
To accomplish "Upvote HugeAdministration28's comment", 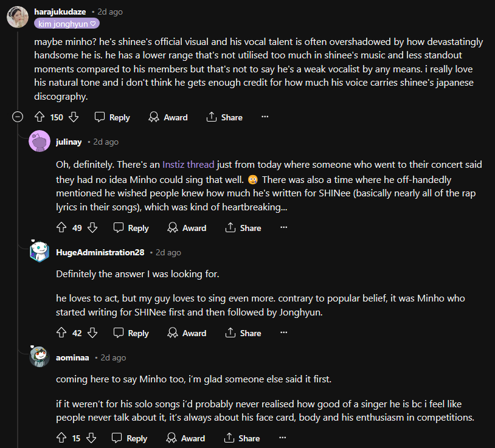I will 61,333.
